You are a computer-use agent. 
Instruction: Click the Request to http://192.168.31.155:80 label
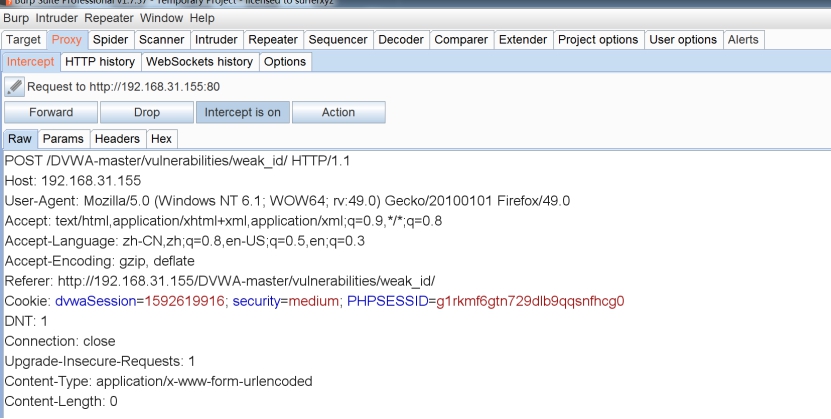point(123,87)
